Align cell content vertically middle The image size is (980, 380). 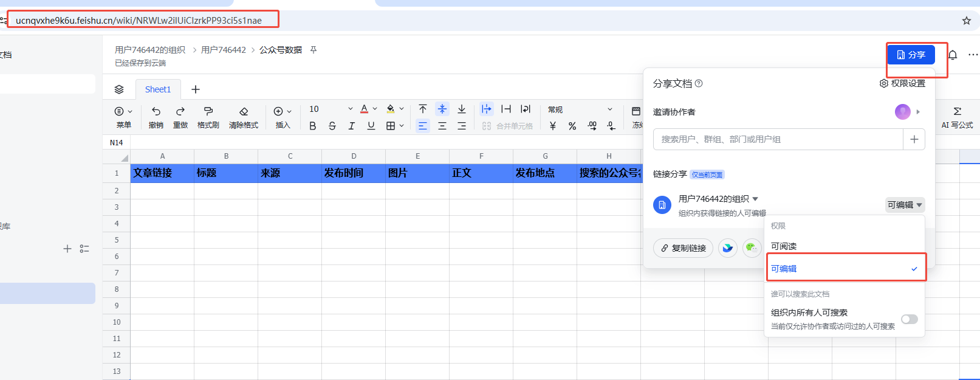point(442,109)
